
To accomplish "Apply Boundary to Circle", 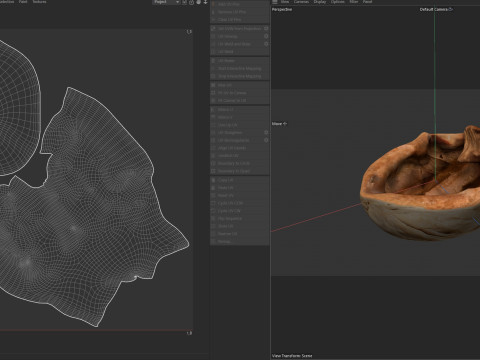I will tap(239, 163).
